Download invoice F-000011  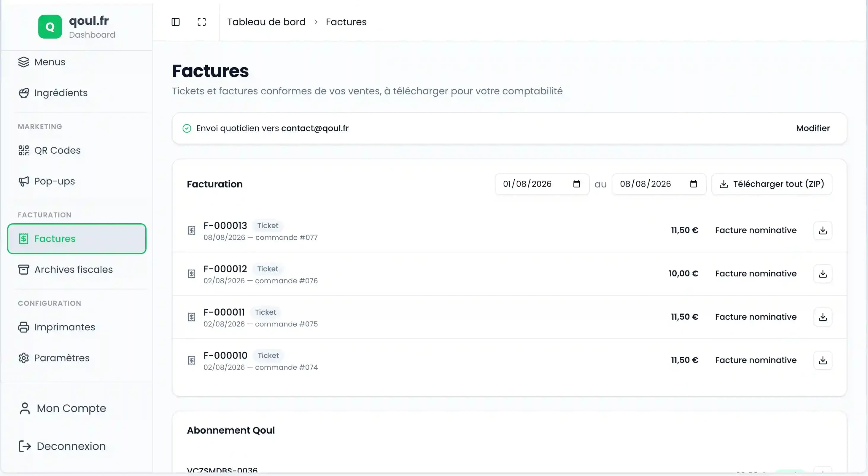pos(823,317)
